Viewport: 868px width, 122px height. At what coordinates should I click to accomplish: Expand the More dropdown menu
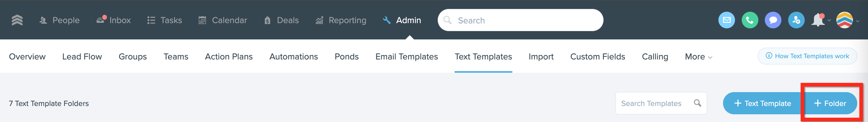[x=698, y=57]
